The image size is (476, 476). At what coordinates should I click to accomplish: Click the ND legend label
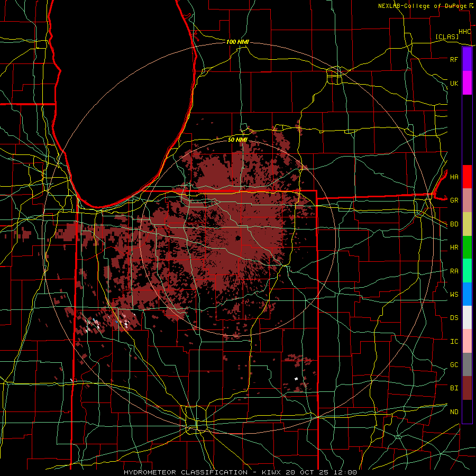pyautogui.click(x=454, y=412)
